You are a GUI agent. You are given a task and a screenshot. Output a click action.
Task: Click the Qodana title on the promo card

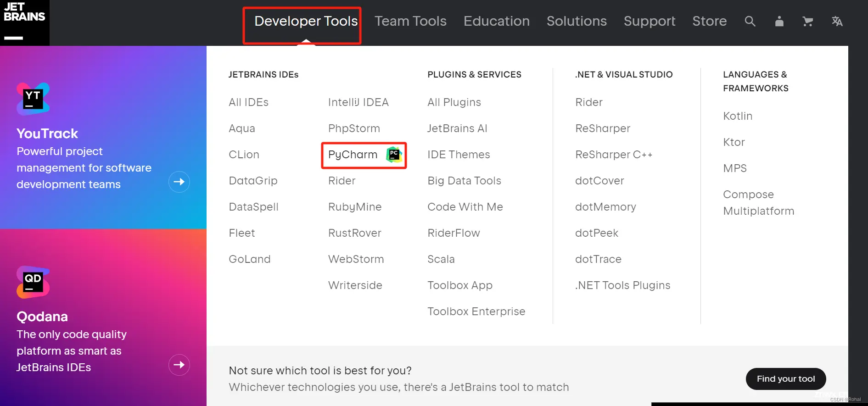point(42,317)
